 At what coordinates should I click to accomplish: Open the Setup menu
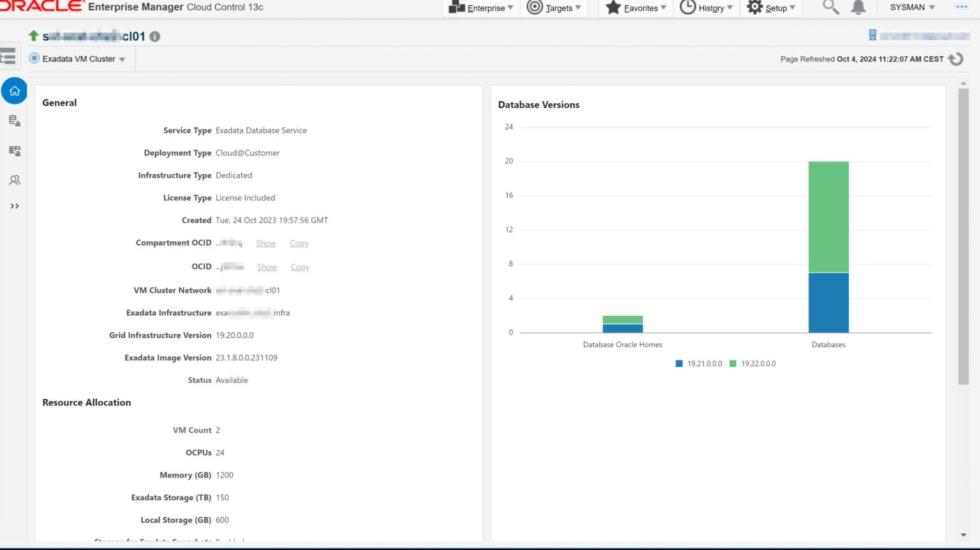point(771,8)
